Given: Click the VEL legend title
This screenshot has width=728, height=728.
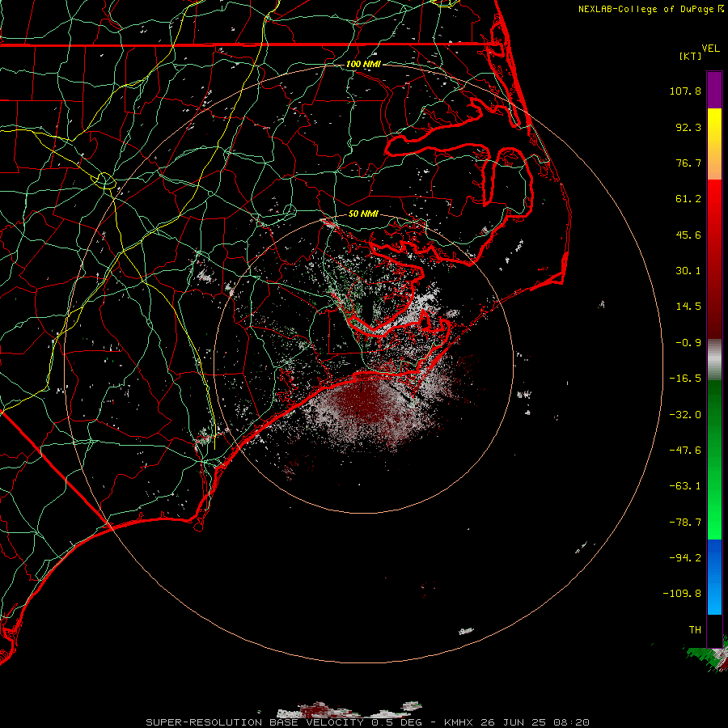Looking at the screenshot, I should [710, 49].
